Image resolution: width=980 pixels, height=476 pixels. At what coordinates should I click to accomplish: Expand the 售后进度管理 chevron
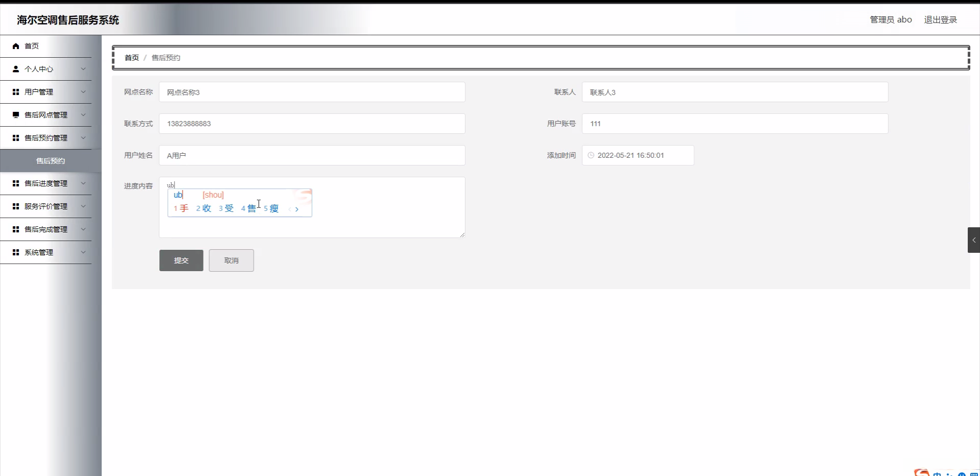(x=83, y=183)
